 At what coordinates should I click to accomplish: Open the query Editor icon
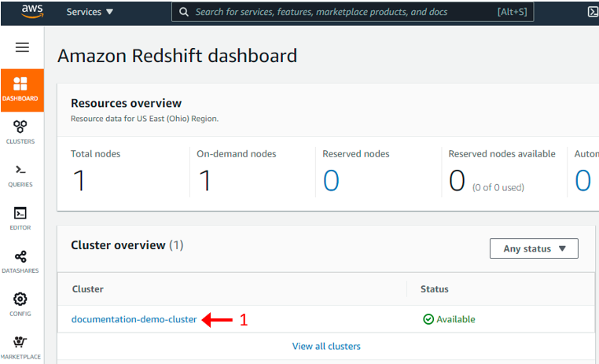(x=20, y=218)
